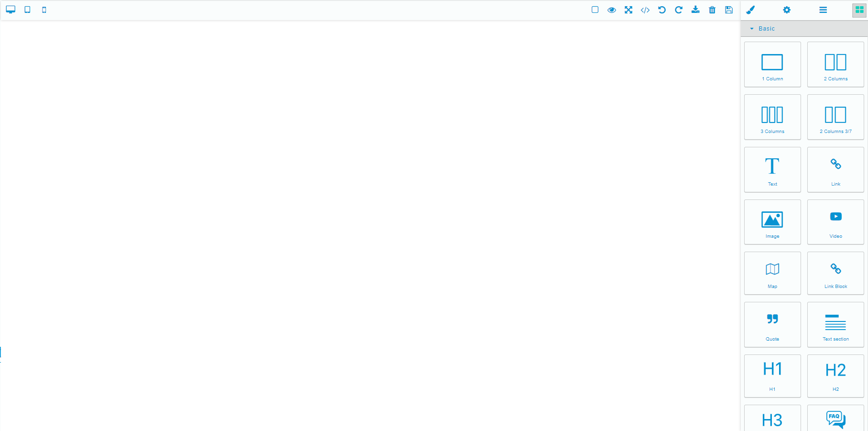
Task: Open the code view editor
Action: point(645,10)
